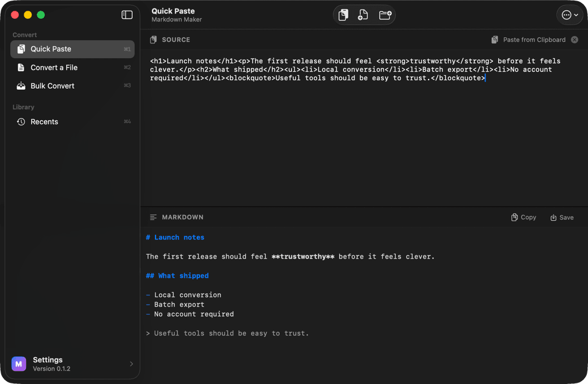The height and width of the screenshot is (384, 588).
Task: Open Recents in the Library section
Action: [72, 122]
